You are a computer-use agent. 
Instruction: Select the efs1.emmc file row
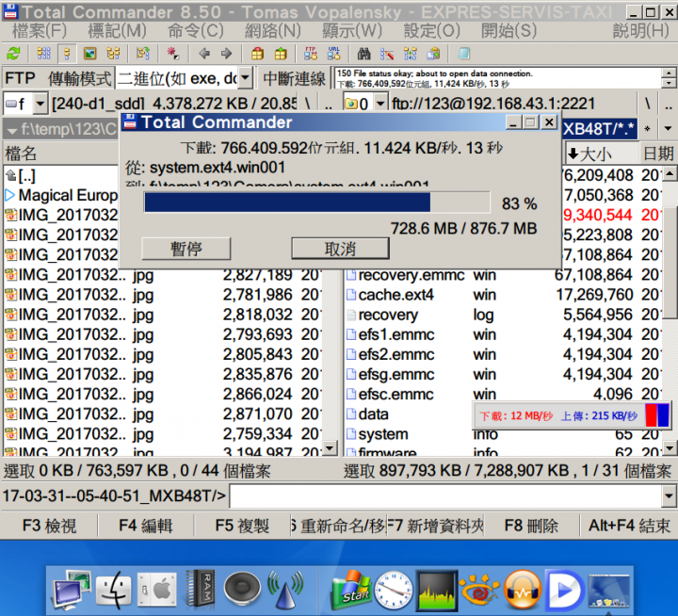503,334
